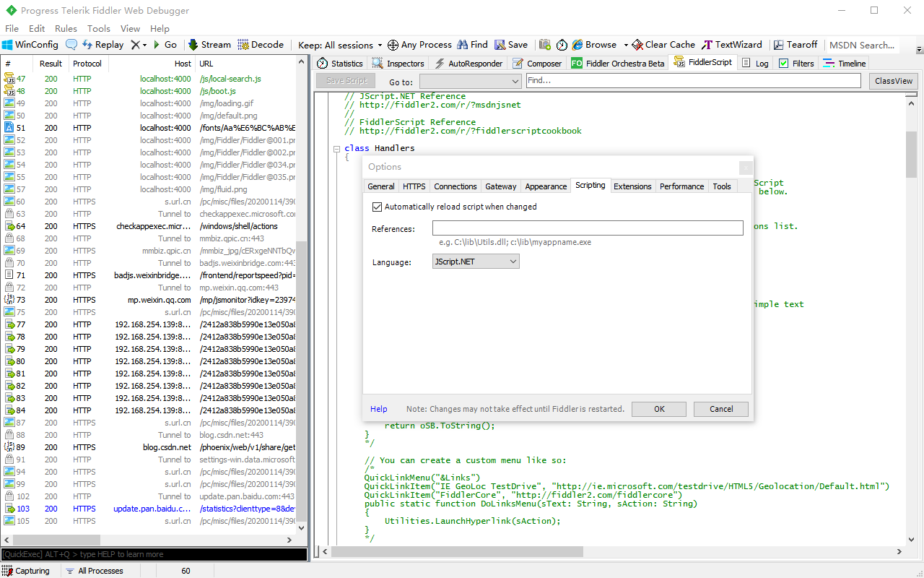This screenshot has width=924, height=578.
Task: Select the Appearance tab in Options
Action: 546,186
